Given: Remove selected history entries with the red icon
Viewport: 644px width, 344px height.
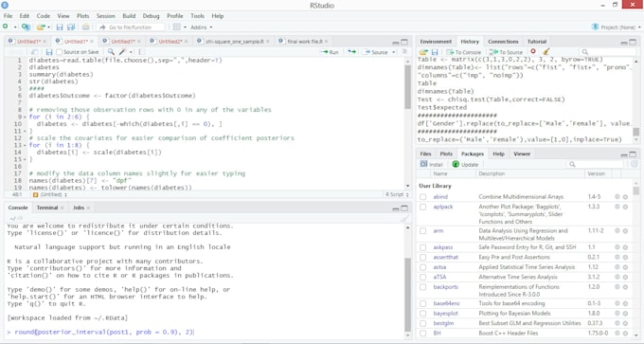Looking at the screenshot, I should pos(533,52).
